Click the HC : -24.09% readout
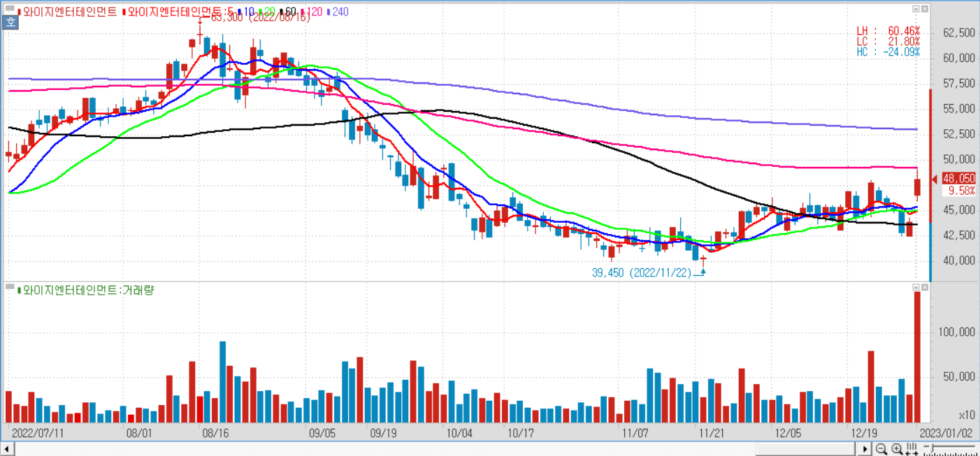 pyautogui.click(x=888, y=52)
